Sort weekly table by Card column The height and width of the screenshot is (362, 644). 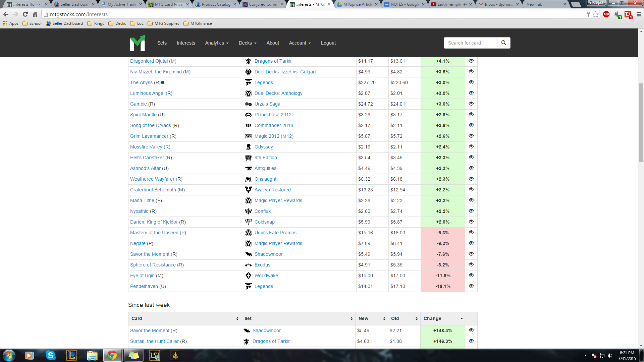[184, 318]
